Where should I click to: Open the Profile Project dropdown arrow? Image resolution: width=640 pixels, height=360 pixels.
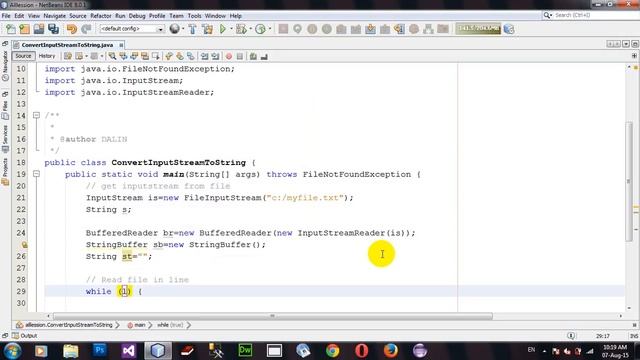pyautogui.click(x=270, y=29)
